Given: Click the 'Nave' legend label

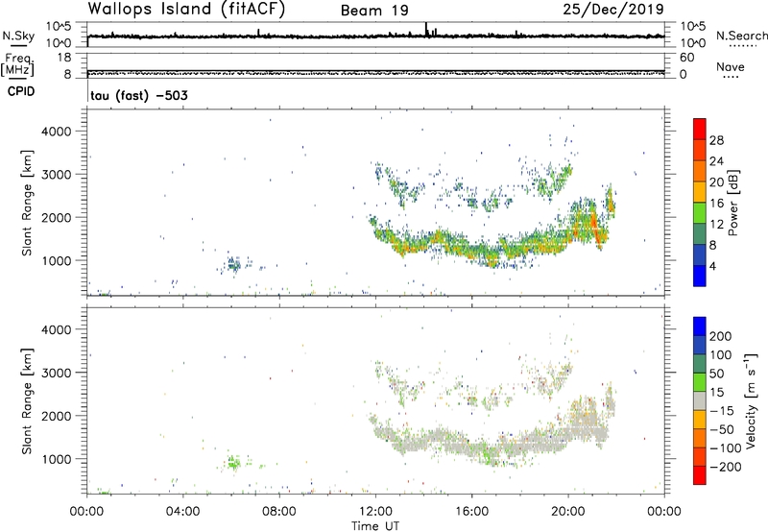Looking at the screenshot, I should 731,66.
